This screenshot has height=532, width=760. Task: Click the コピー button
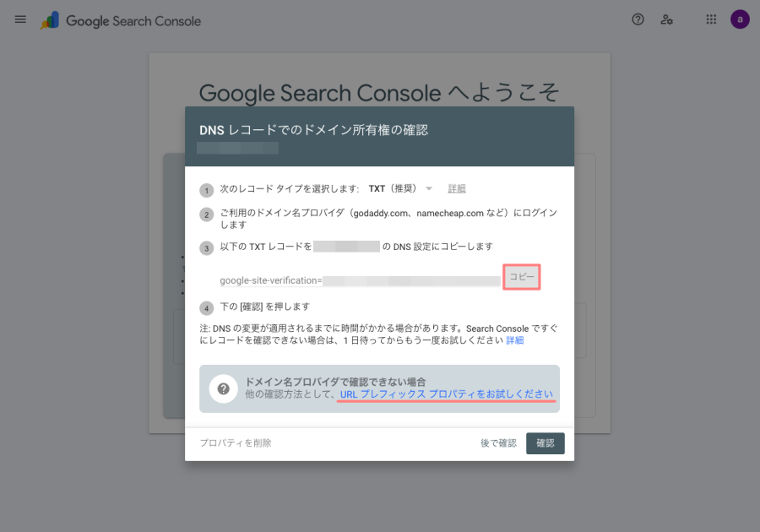[522, 277]
